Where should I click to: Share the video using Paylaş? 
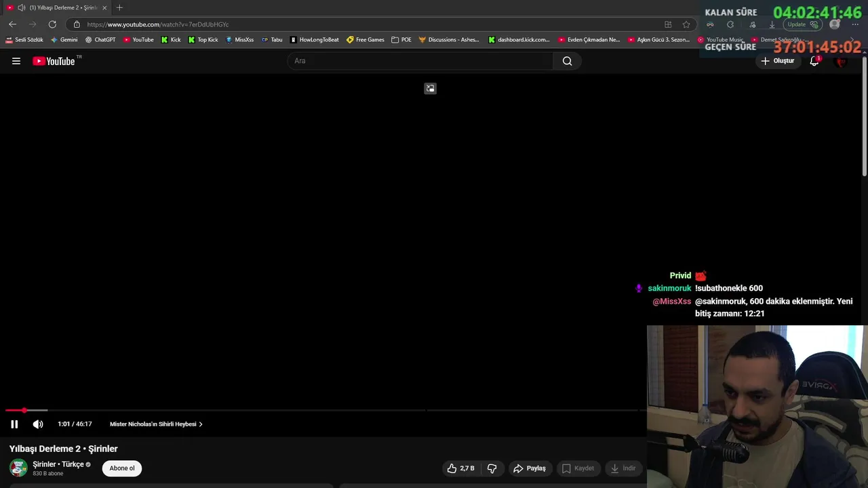(530, 468)
